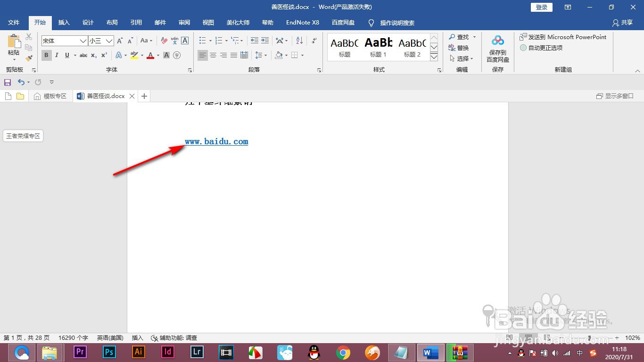The width and height of the screenshot is (644, 362).
Task: Decrease paragraph indent
Action: (x=255, y=41)
